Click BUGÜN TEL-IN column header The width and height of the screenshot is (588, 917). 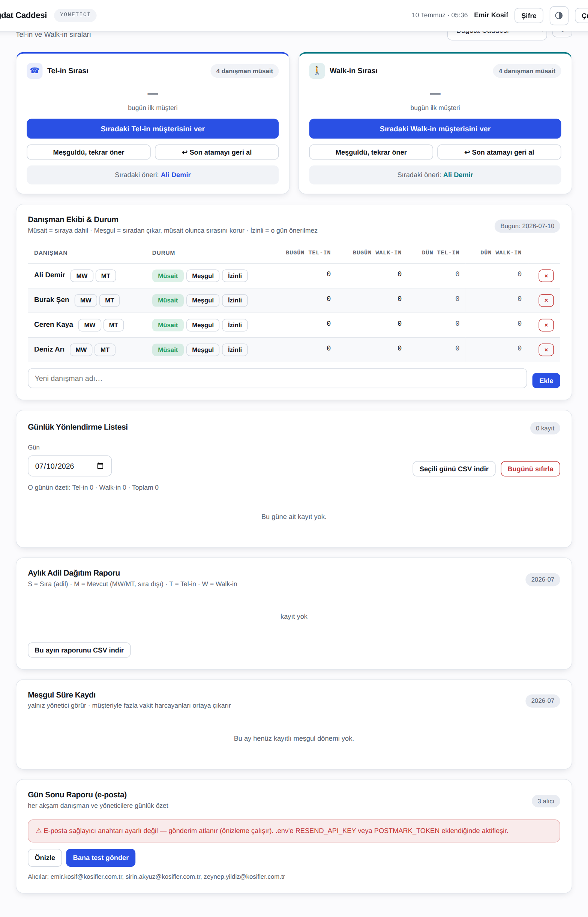coord(308,253)
